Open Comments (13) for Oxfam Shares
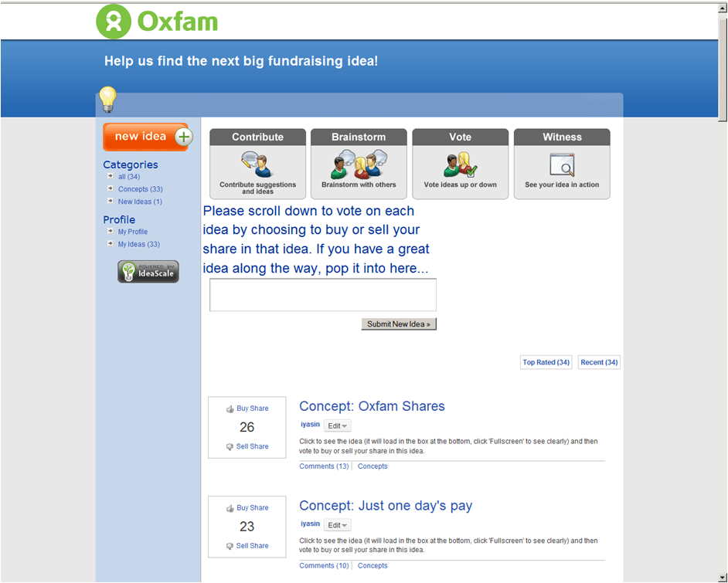728x583 pixels. [324, 466]
